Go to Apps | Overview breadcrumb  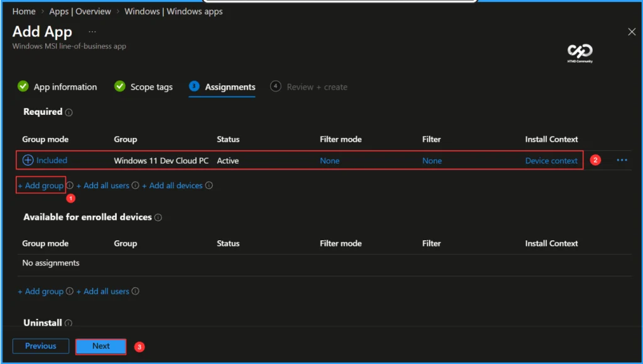(x=80, y=11)
